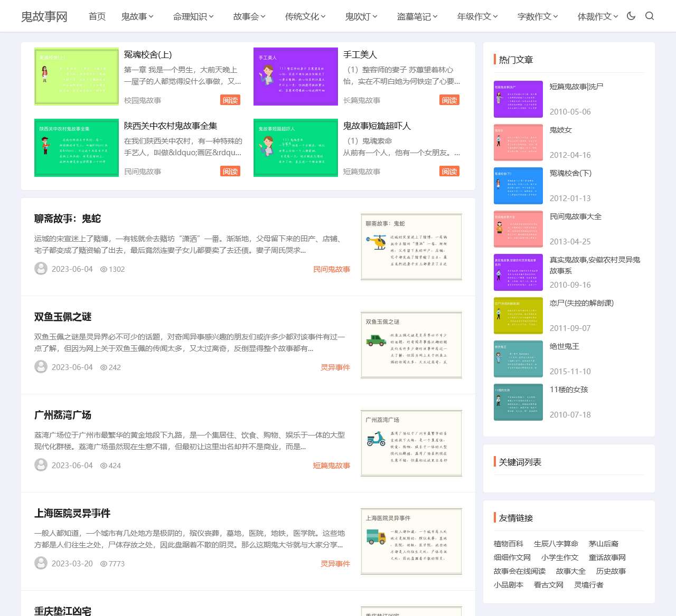
Task: Click 阅读 button for 冤魂校舍(上)
Action: coord(230,100)
